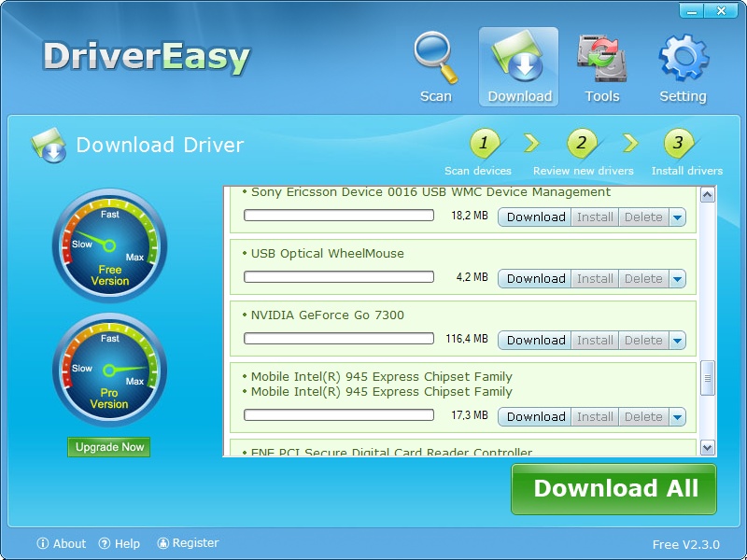Click step 1 Scan devices badge
Viewport: 747px width, 560px height.
[x=484, y=144]
